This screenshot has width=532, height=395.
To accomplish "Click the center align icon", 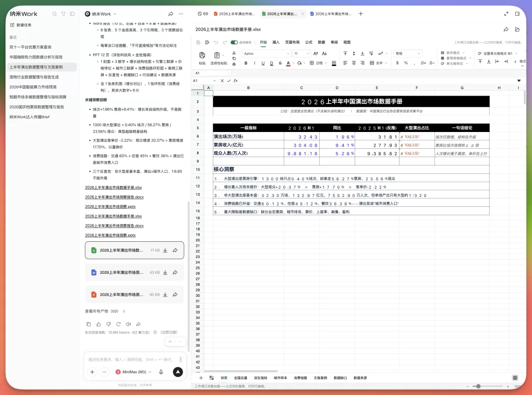I will pyautogui.click(x=354, y=63).
